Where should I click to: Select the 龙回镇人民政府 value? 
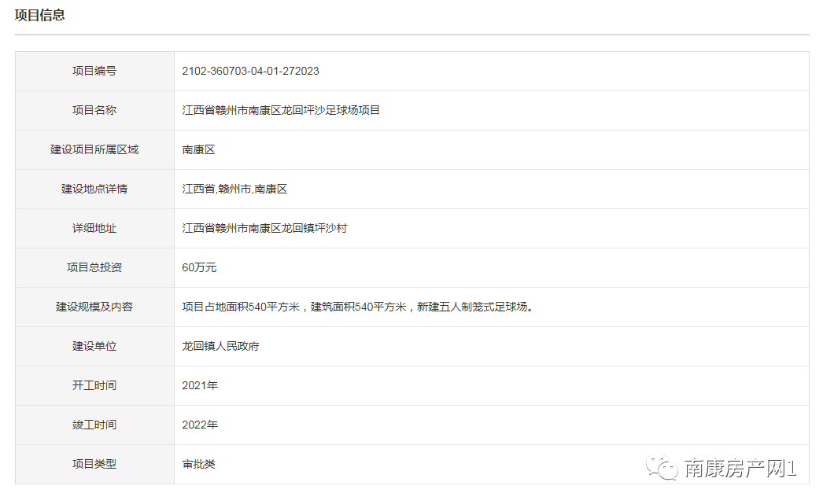click(x=220, y=346)
